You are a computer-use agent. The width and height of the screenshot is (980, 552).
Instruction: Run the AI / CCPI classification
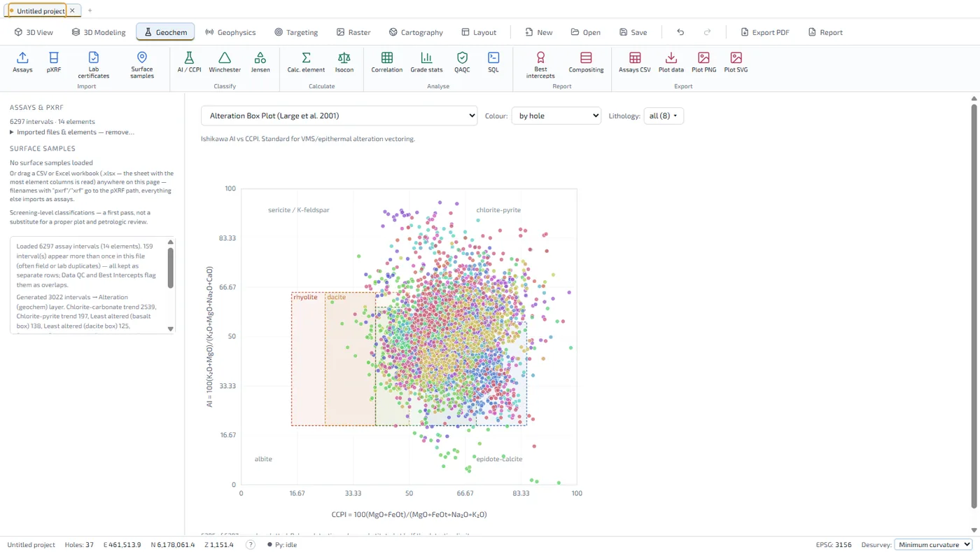[x=189, y=62]
